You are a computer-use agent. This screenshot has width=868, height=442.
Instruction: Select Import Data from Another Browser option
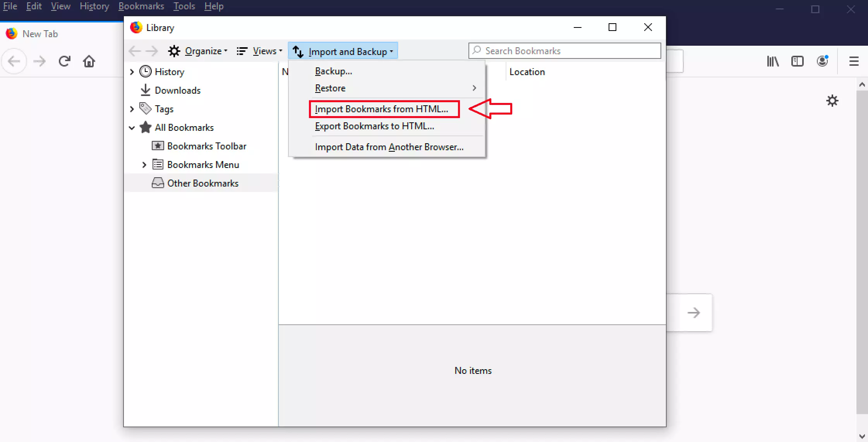389,147
